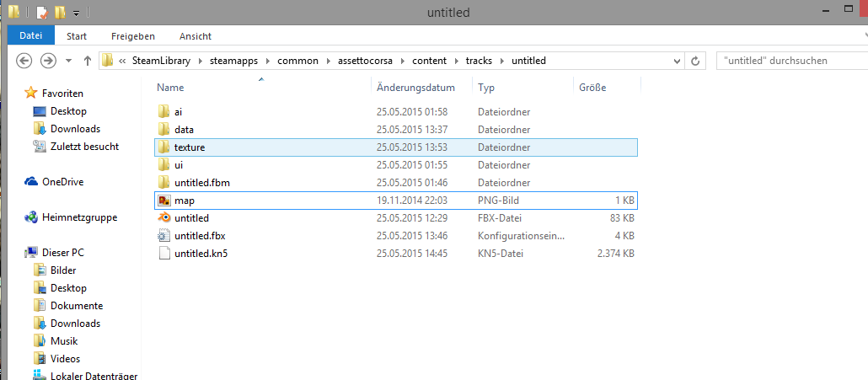Go up one folder level
Image resolution: width=868 pixels, height=380 pixels.
[x=88, y=61]
